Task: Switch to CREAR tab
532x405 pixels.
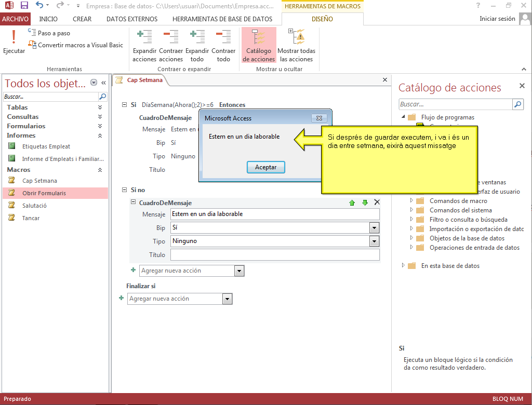Action: click(82, 19)
